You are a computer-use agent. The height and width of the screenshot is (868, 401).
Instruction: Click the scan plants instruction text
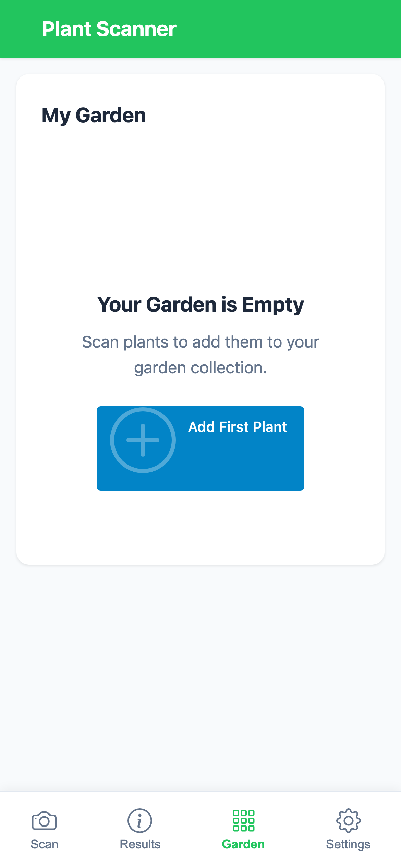pos(200,354)
